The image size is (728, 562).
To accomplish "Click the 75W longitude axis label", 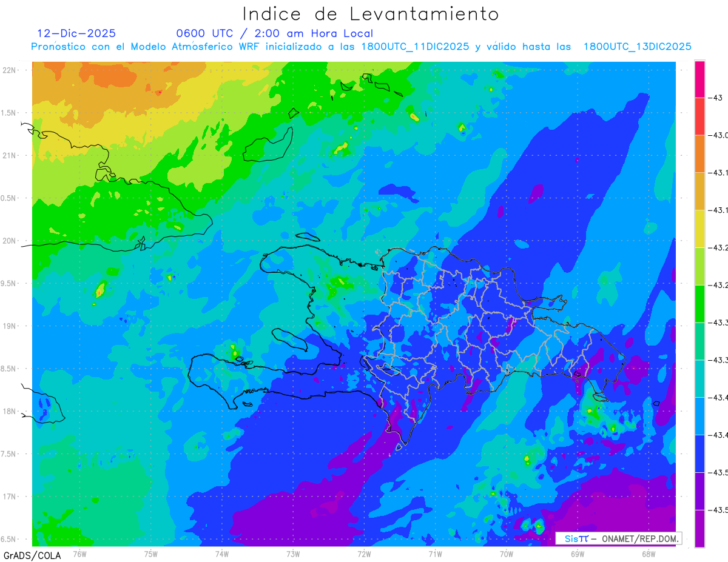I will click(151, 554).
